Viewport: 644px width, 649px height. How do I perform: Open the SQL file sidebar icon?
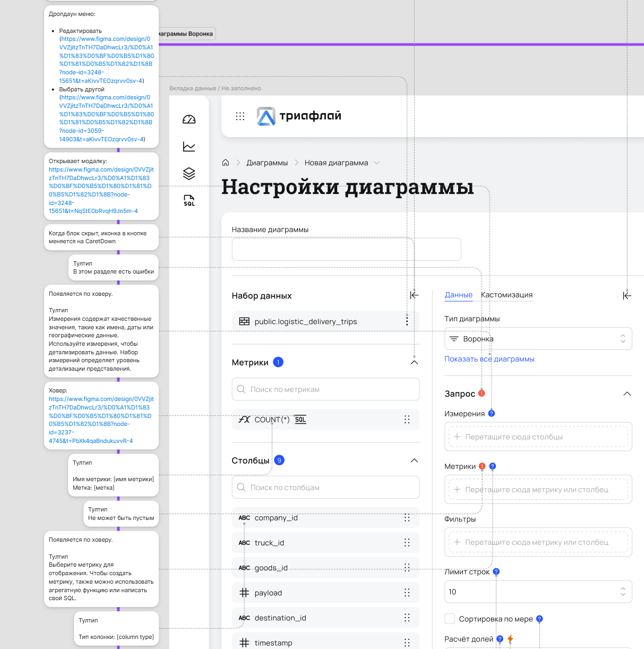(x=189, y=200)
